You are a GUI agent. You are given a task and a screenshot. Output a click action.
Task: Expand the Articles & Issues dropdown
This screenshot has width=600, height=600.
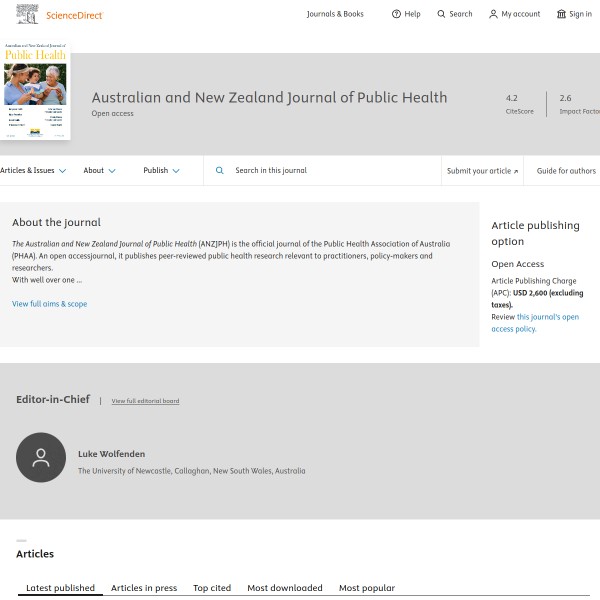click(33, 171)
